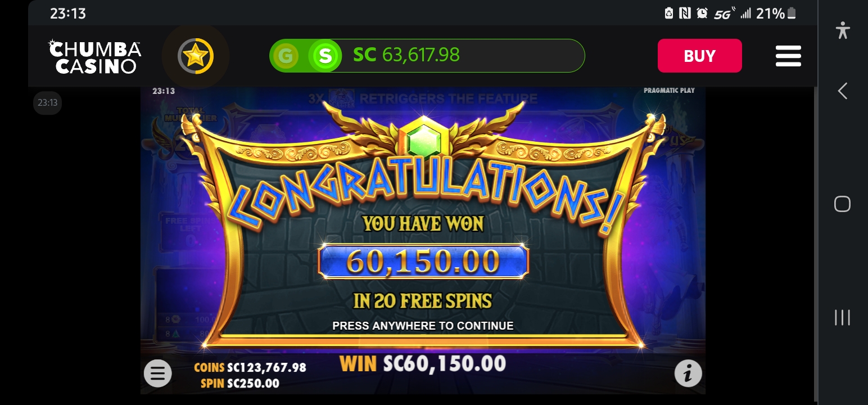This screenshot has width=868, height=405.
Task: Switch to Gold Coins with G toggle
Action: click(286, 56)
